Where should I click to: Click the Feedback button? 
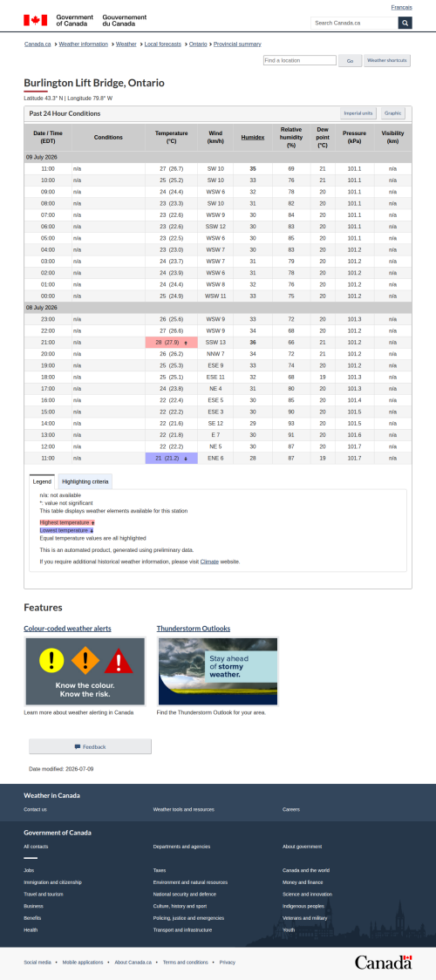[x=90, y=746]
